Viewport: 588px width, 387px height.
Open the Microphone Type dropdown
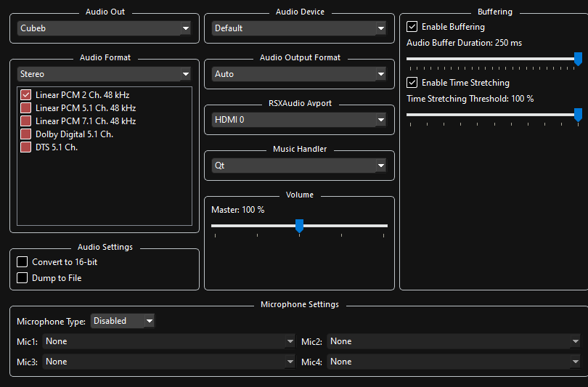tap(123, 321)
